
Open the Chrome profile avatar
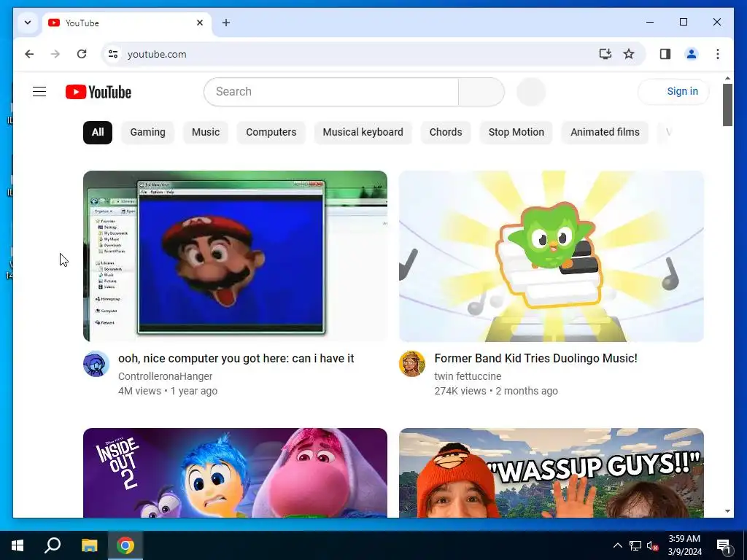tap(692, 54)
